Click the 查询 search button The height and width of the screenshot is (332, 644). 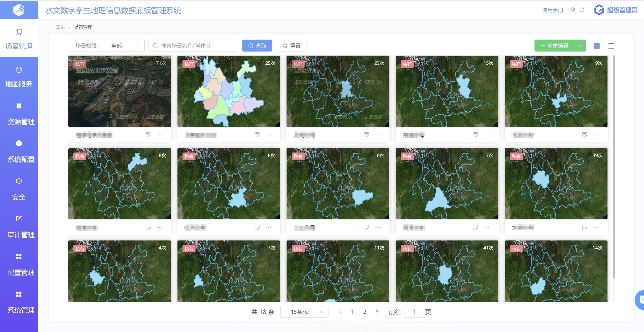click(x=257, y=46)
